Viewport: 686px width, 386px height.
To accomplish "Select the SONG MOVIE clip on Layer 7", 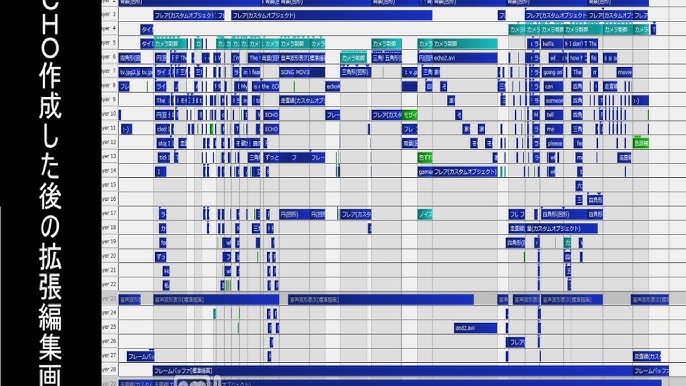I will pos(302,72).
